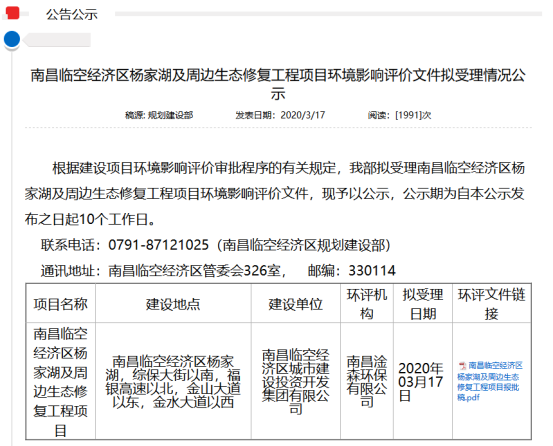Click the PDF file icon in table

coord(462,366)
